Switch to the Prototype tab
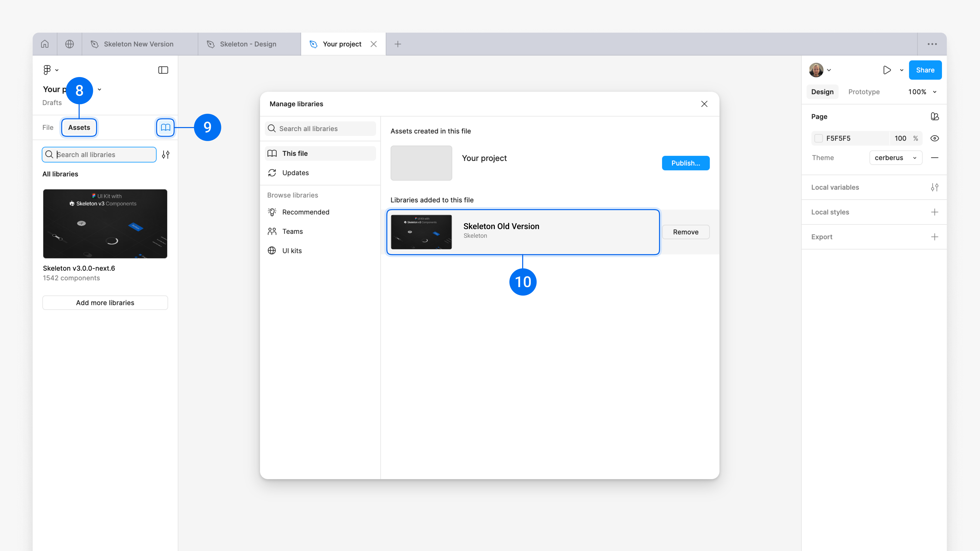 point(864,92)
